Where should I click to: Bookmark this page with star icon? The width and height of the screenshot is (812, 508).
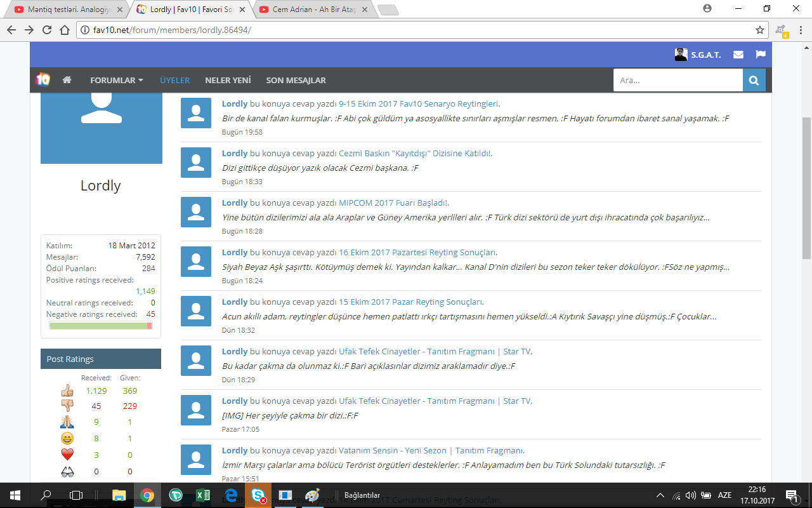point(759,30)
